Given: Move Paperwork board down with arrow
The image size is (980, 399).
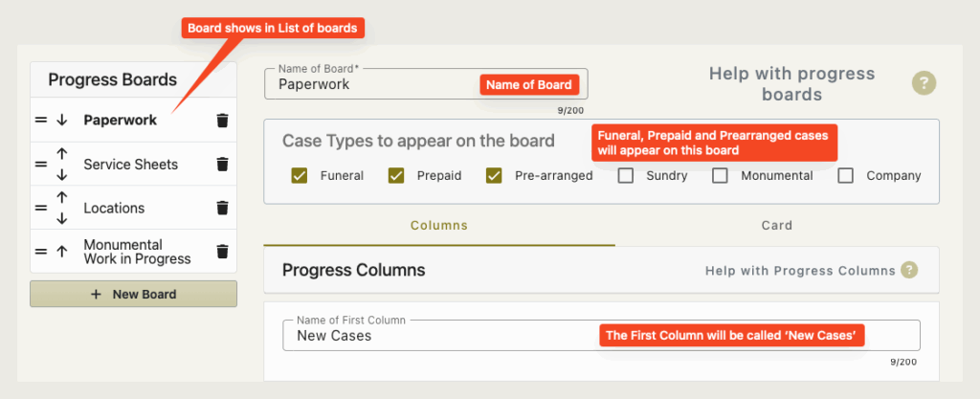Looking at the screenshot, I should tap(61, 121).
